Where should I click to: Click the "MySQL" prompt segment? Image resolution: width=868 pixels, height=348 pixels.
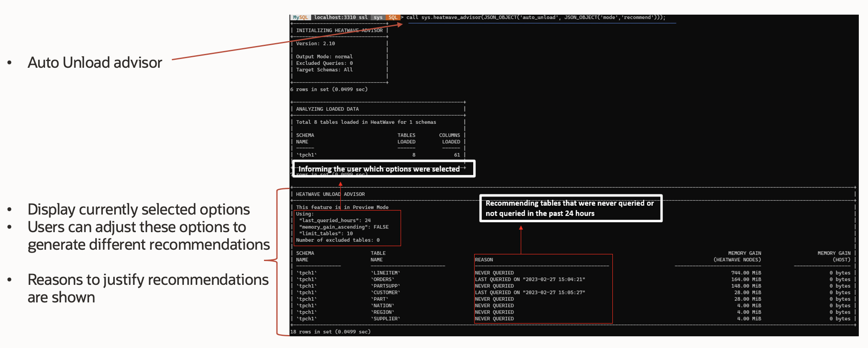[300, 18]
